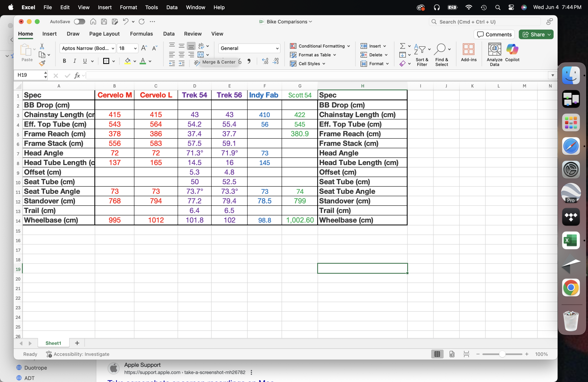Click the Save icon in title bar
Image resolution: width=588 pixels, height=382 pixels.
coord(104,21)
